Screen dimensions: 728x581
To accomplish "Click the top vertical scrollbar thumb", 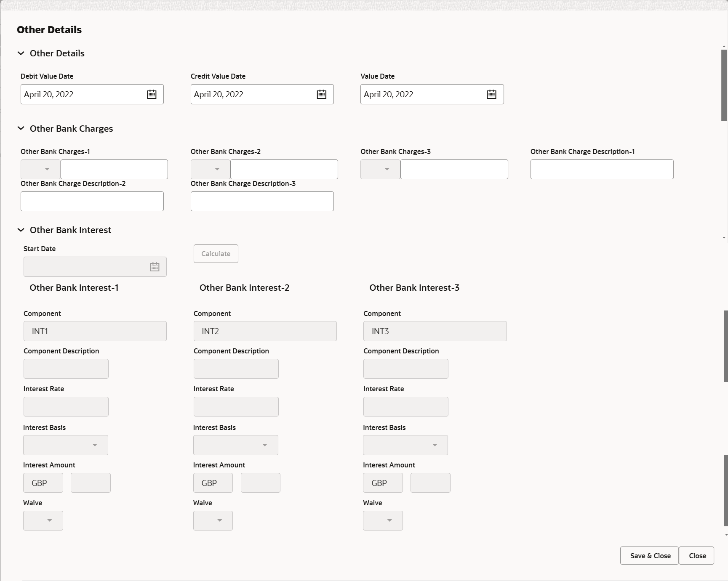I will [724, 85].
